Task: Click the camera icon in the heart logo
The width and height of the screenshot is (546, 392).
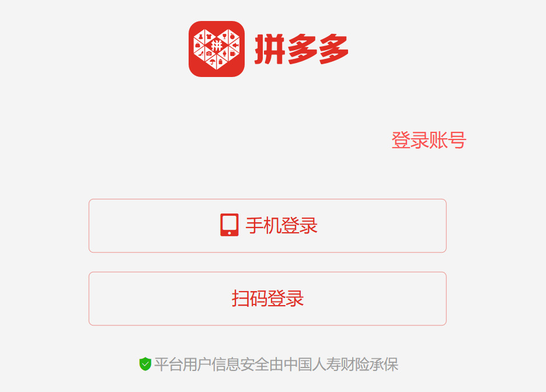Action: click(208, 53)
